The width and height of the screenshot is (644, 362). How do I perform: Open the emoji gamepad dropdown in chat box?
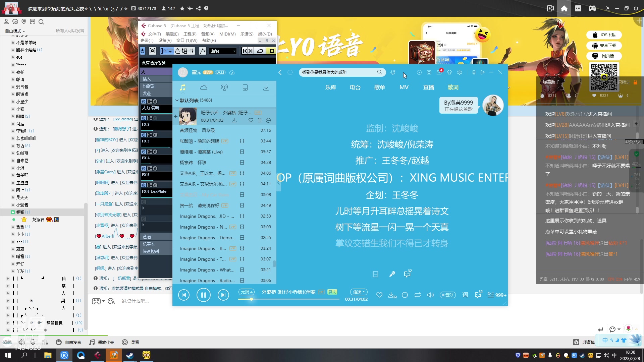(98, 301)
